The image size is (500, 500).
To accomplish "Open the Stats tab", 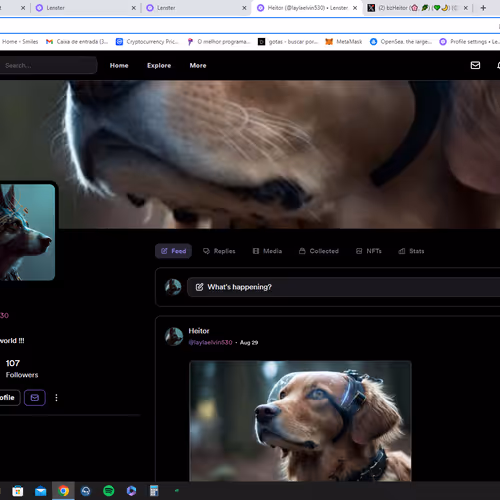I will [x=411, y=251].
